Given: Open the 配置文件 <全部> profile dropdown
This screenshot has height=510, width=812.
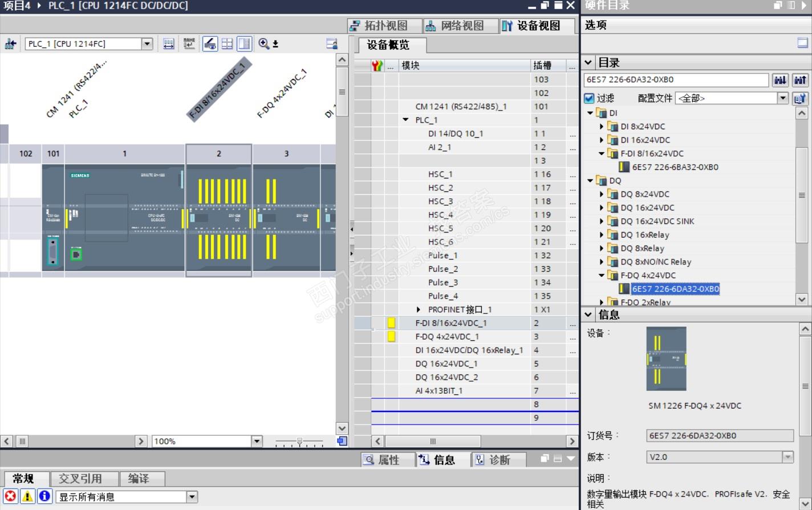Looking at the screenshot, I should point(783,98).
